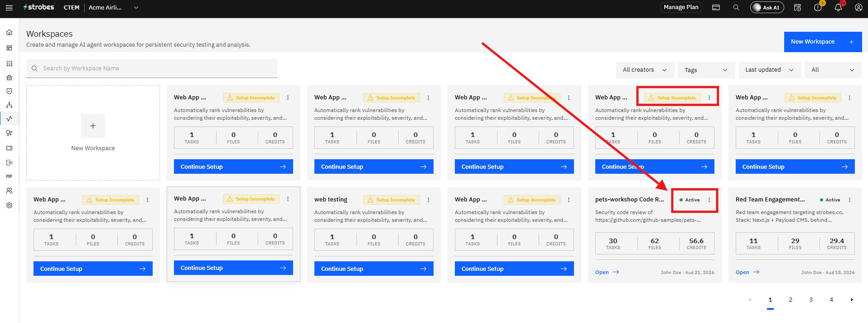This screenshot has width=868, height=323.
Task: Open the hierarchy tree icon in sidebar
Action: pos(9,105)
